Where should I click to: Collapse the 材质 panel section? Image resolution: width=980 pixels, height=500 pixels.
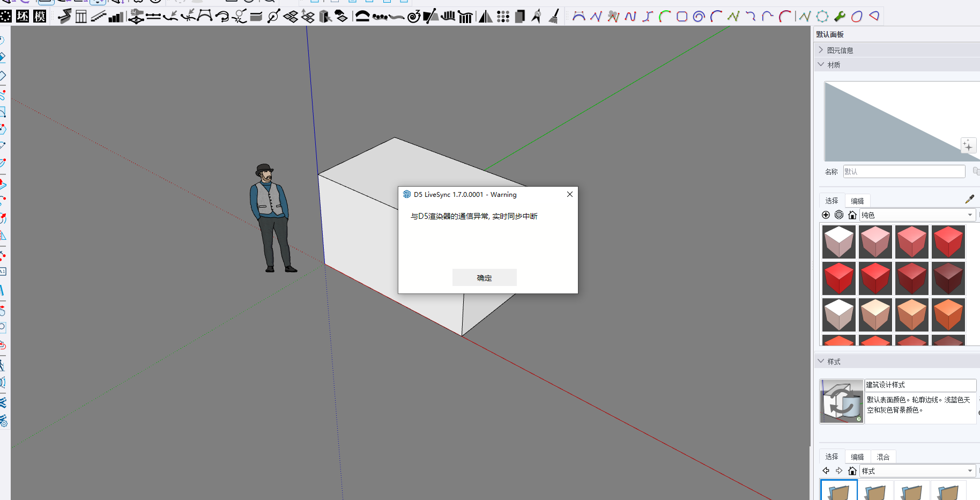pos(833,64)
